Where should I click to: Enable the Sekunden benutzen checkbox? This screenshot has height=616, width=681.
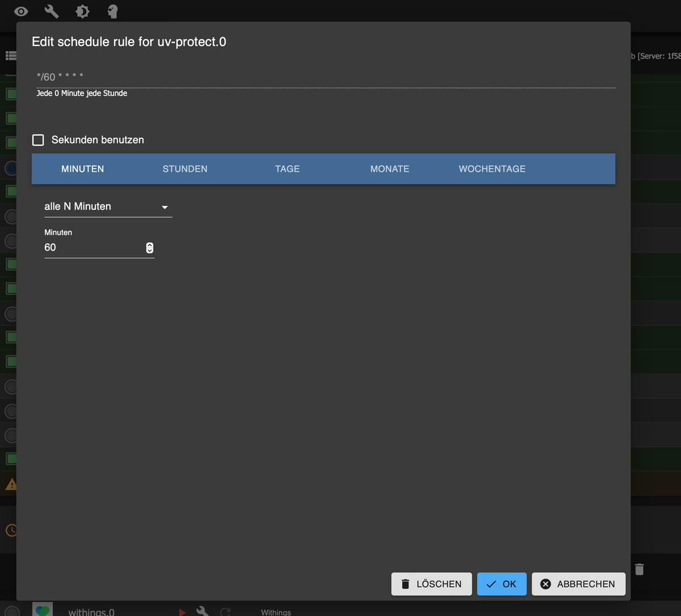tap(38, 140)
